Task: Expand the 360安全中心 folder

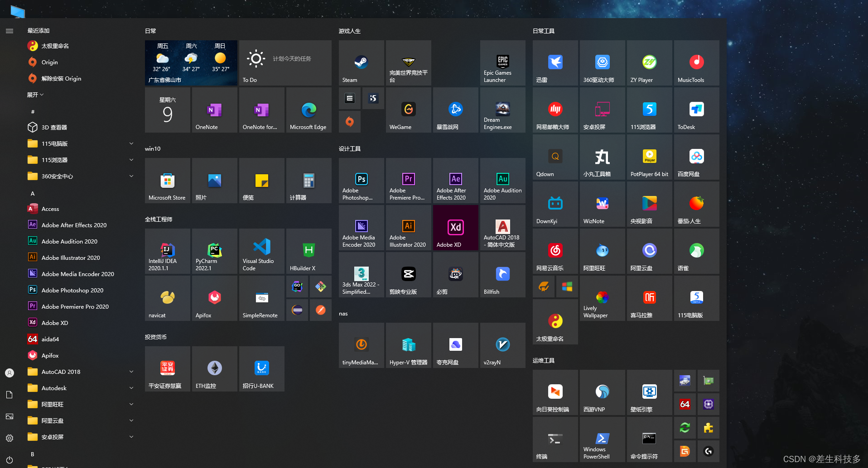Action: click(81, 176)
